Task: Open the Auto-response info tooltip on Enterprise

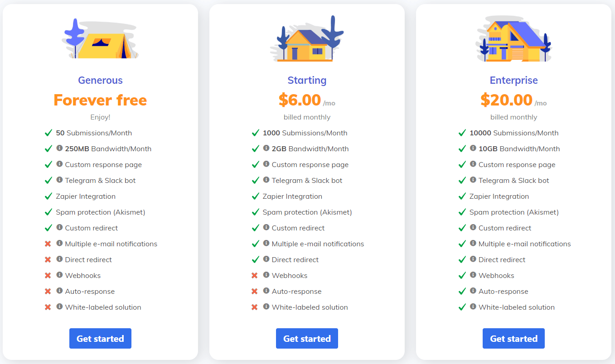Action: click(473, 291)
